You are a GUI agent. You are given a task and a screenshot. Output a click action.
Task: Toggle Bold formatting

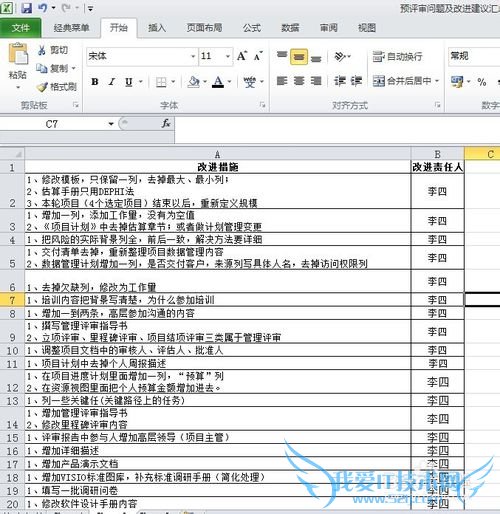(95, 82)
